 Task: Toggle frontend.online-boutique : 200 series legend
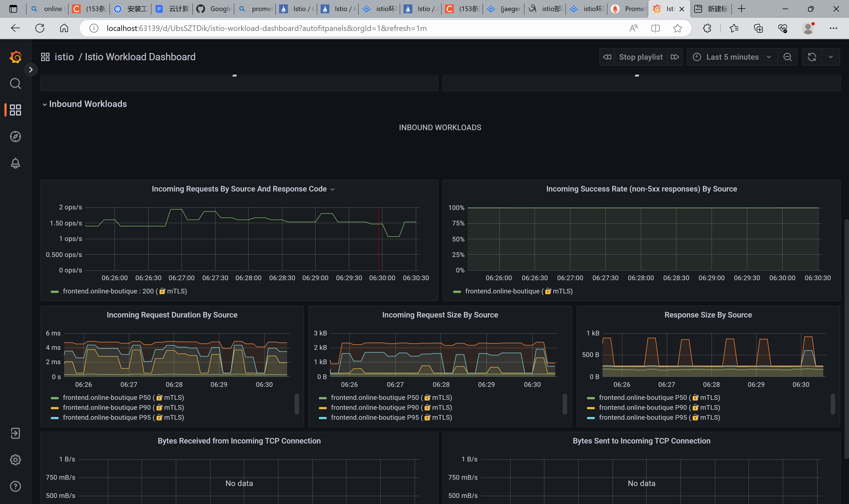tap(125, 291)
